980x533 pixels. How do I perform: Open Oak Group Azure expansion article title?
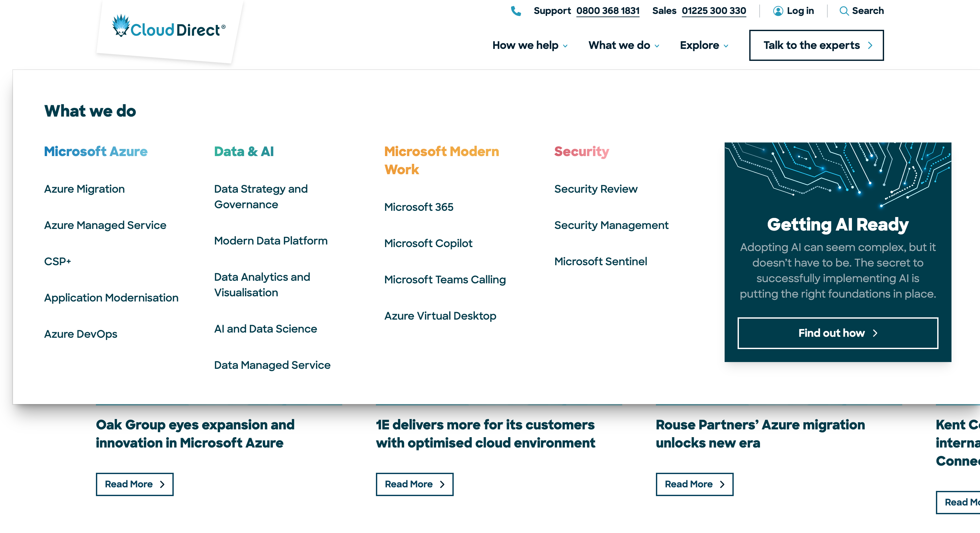(x=195, y=434)
